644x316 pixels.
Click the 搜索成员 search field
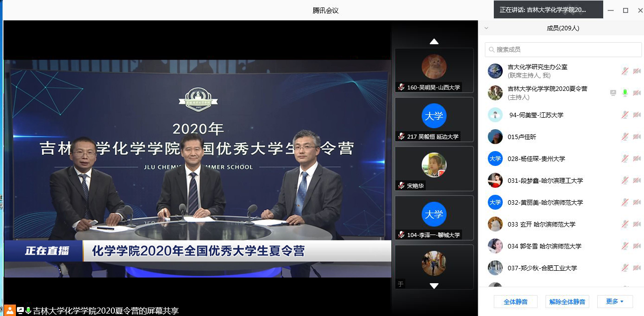pyautogui.click(x=563, y=50)
